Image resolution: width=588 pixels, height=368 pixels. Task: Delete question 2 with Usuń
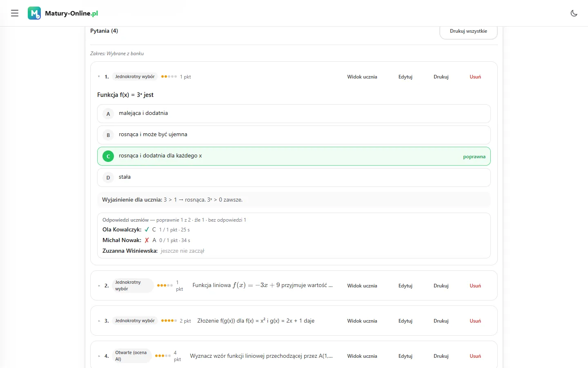pos(475,286)
